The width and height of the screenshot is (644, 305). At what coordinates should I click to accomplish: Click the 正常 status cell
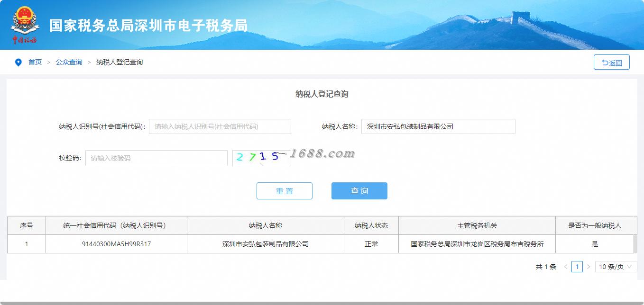point(371,244)
